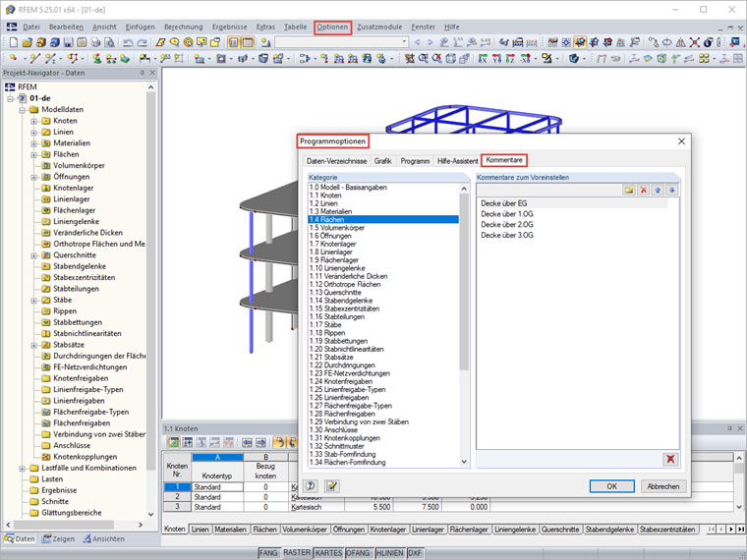Viewport: 747px width, 560px height.
Task: Toggle KARTES in status bar
Action: pyautogui.click(x=328, y=553)
